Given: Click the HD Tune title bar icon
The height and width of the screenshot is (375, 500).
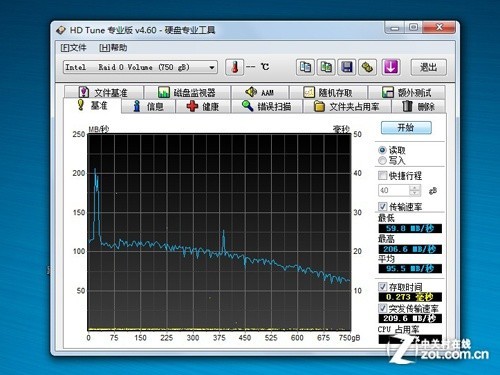Looking at the screenshot, I should tap(61, 30).
